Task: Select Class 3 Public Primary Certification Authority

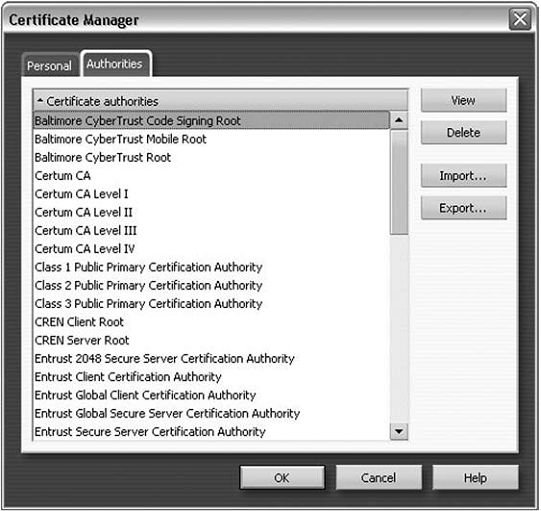Action: (212, 304)
